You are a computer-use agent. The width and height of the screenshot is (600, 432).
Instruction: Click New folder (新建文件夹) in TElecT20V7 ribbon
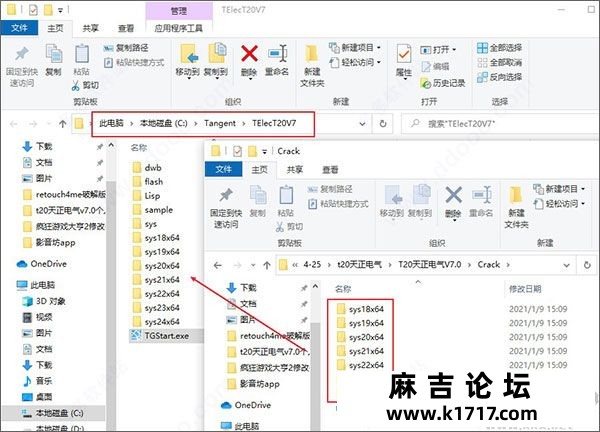click(312, 66)
